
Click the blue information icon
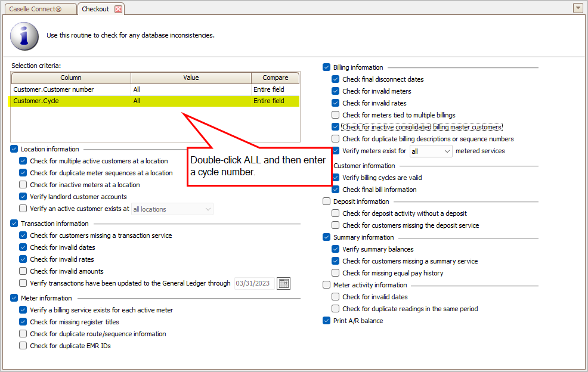24,36
